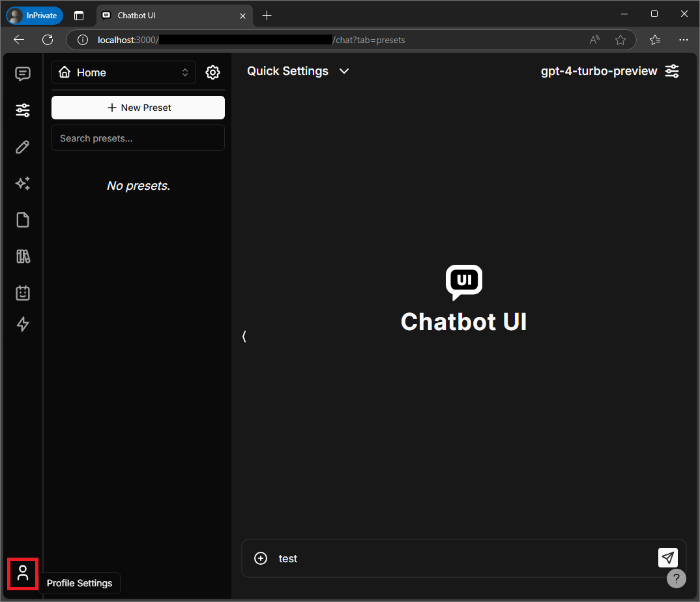700x602 pixels.
Task: Click the InPrivate profile badge
Action: tap(35, 16)
